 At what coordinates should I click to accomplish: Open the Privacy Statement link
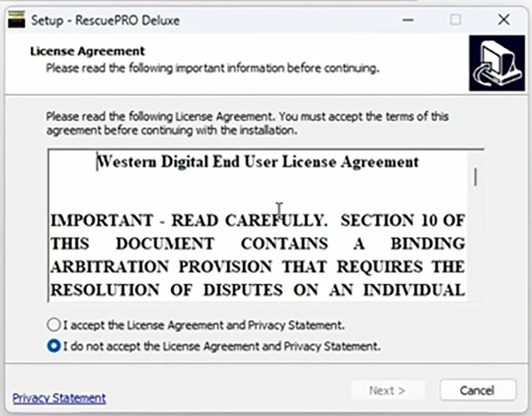(x=59, y=397)
